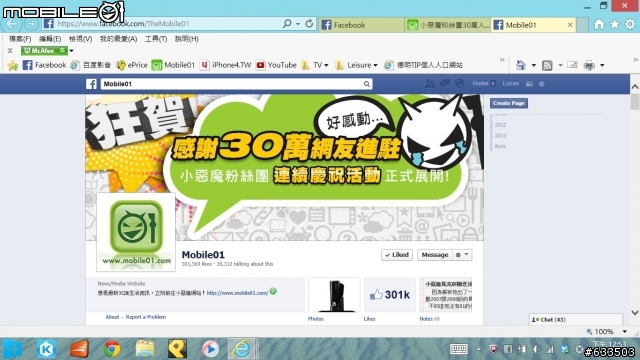Open the IE Home icon beside the tabs
Screen dimensions: 640x360
tap(599, 24)
